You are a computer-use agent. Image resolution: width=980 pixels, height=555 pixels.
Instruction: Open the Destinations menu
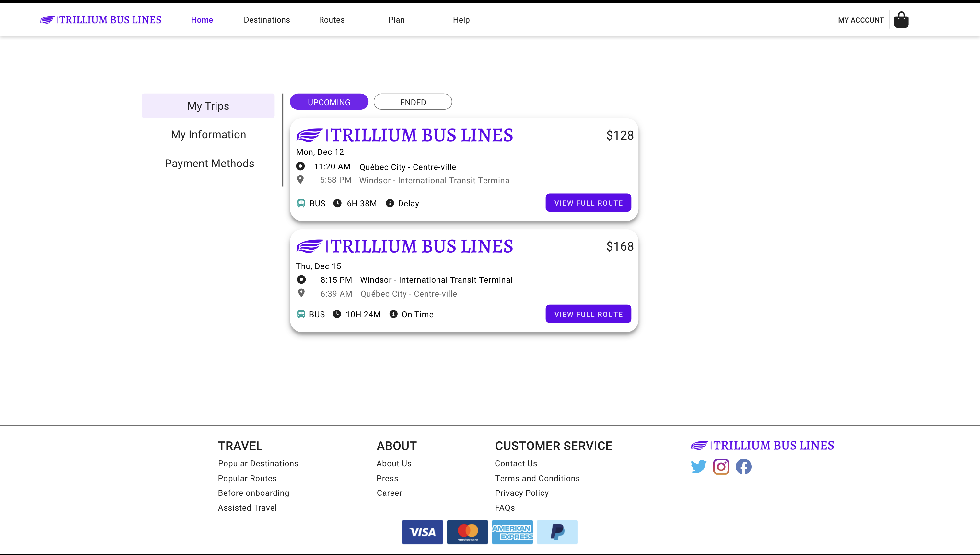[x=267, y=19]
